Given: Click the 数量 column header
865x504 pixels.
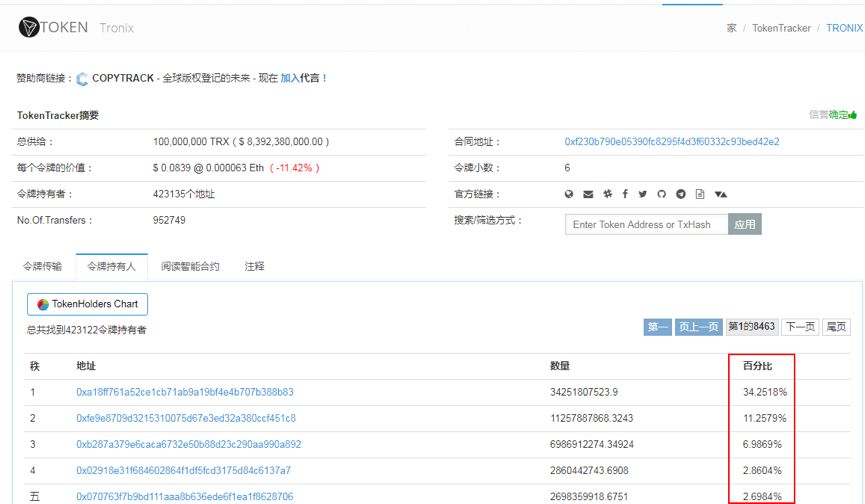Looking at the screenshot, I should tap(559, 366).
